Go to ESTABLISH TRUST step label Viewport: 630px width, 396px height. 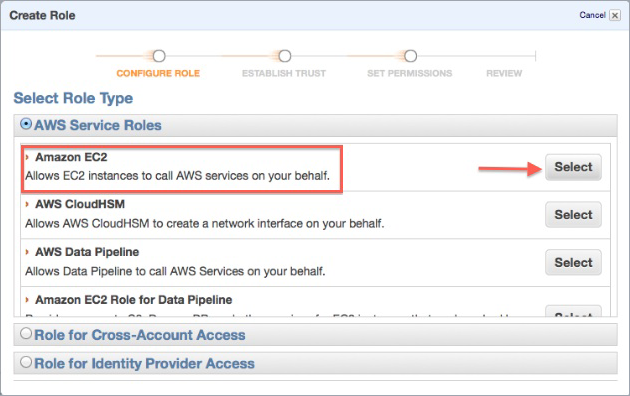[284, 73]
